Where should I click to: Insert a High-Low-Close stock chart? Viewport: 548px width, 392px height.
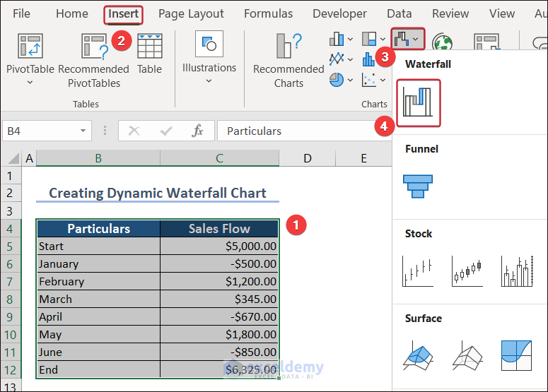tap(417, 271)
